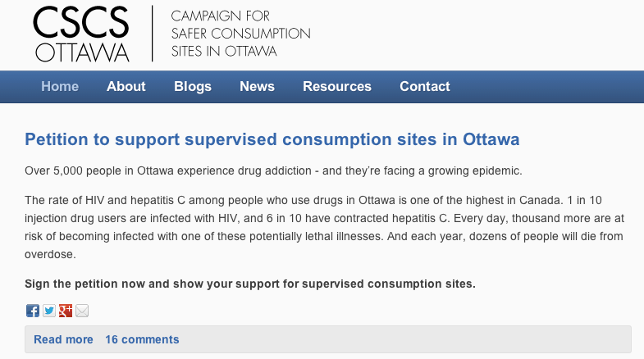Click the email share envelope icon

point(82,311)
